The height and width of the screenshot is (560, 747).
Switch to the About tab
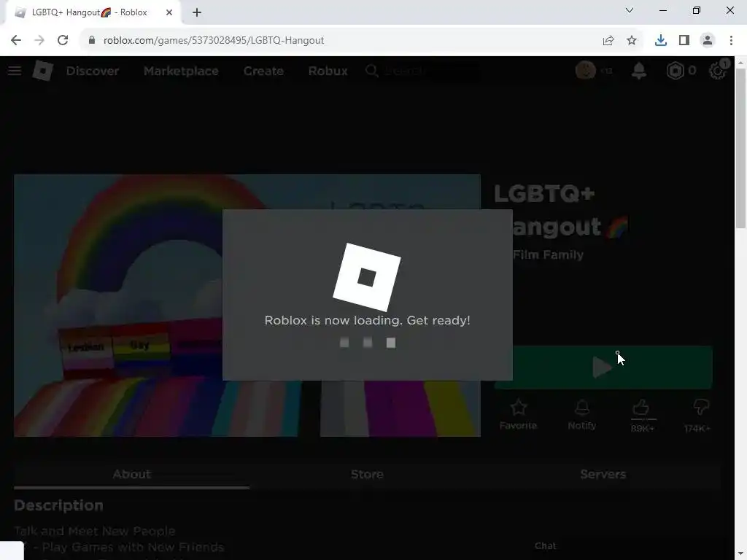tap(131, 474)
